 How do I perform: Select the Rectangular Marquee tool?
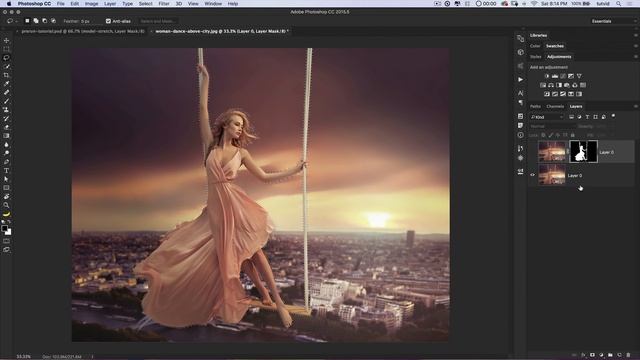click(6, 49)
